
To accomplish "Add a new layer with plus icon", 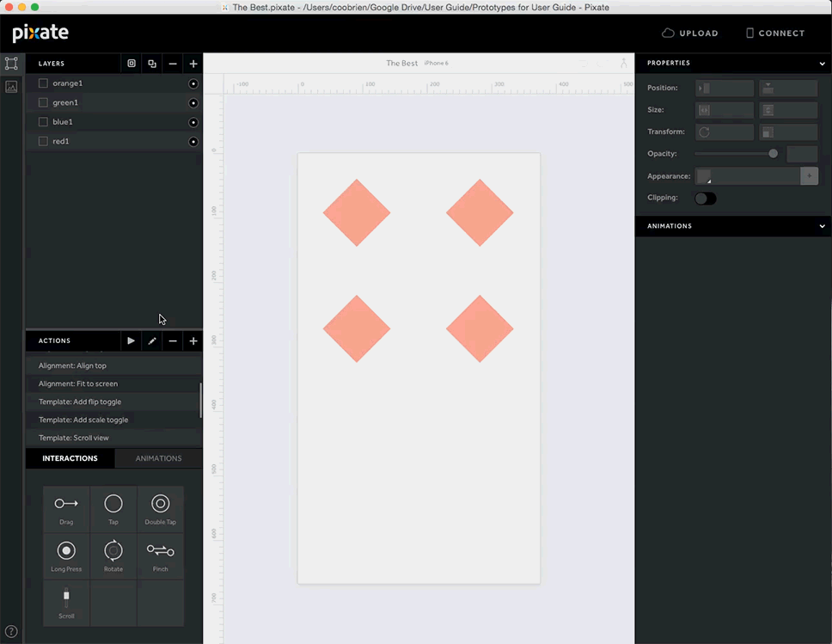I will [193, 64].
